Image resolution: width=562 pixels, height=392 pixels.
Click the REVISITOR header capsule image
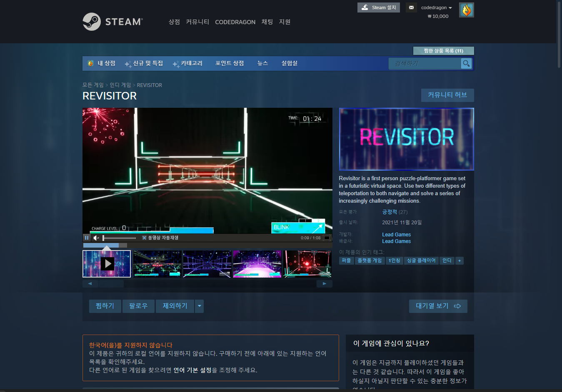point(407,139)
